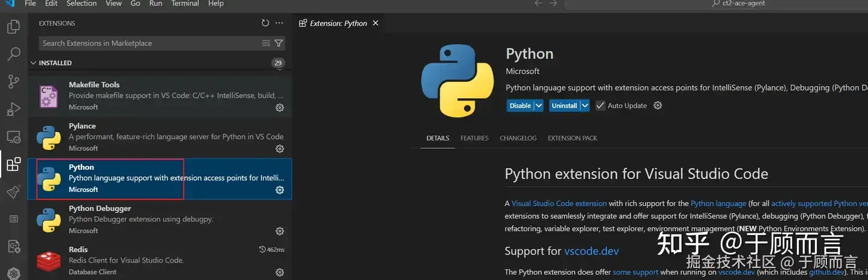Switch to the EXTENSION PACK tab

(572, 138)
